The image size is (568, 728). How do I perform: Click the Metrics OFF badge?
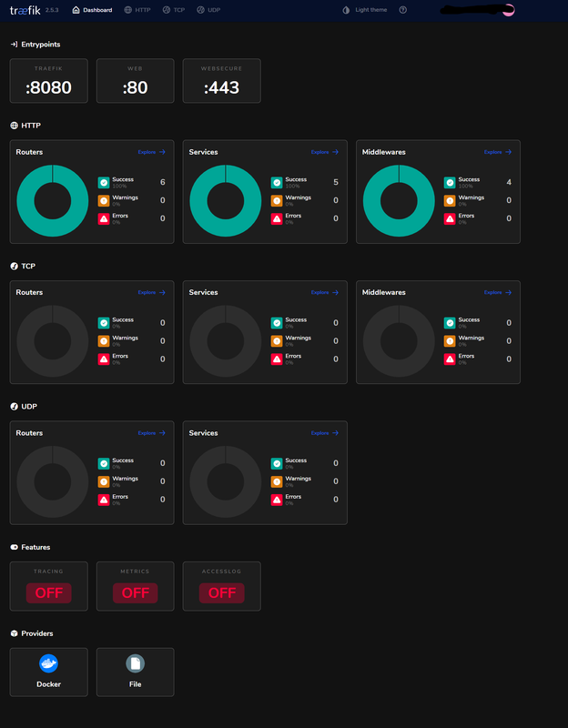tap(135, 593)
